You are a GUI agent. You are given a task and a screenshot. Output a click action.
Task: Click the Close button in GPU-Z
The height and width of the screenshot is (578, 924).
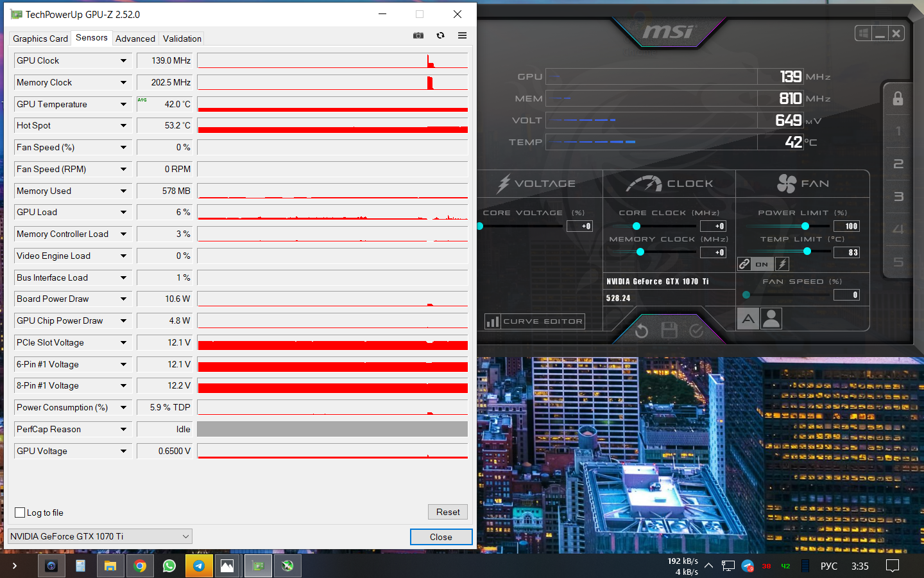[x=441, y=537]
